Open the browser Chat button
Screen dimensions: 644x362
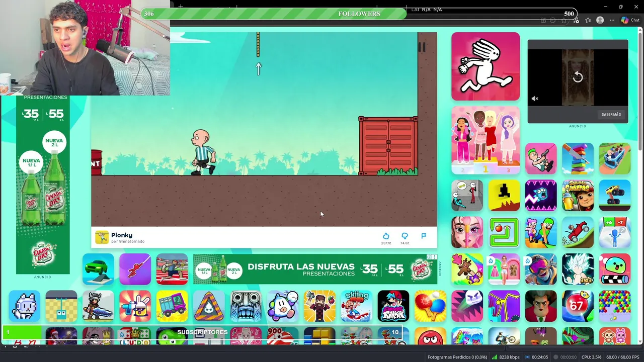630,20
